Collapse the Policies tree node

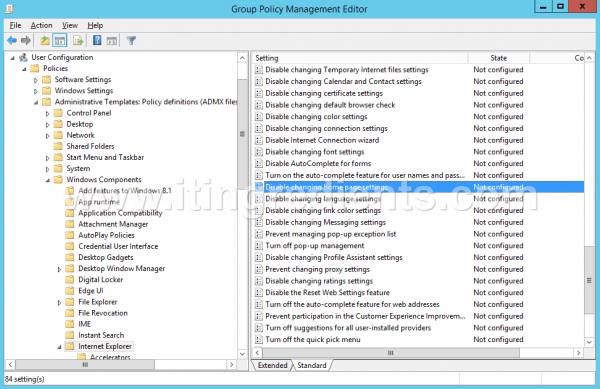click(x=24, y=69)
